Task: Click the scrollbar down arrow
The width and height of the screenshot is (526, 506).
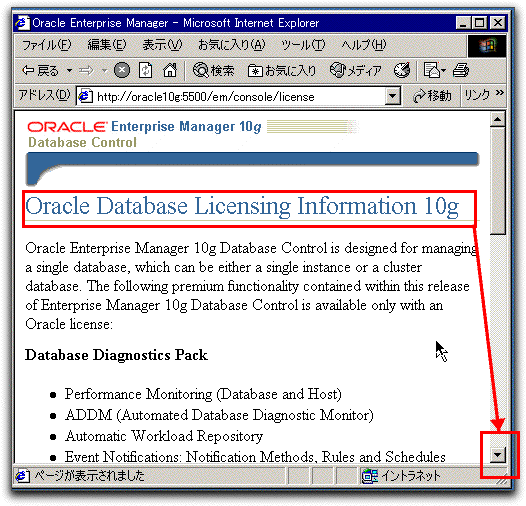Action: coord(497,455)
